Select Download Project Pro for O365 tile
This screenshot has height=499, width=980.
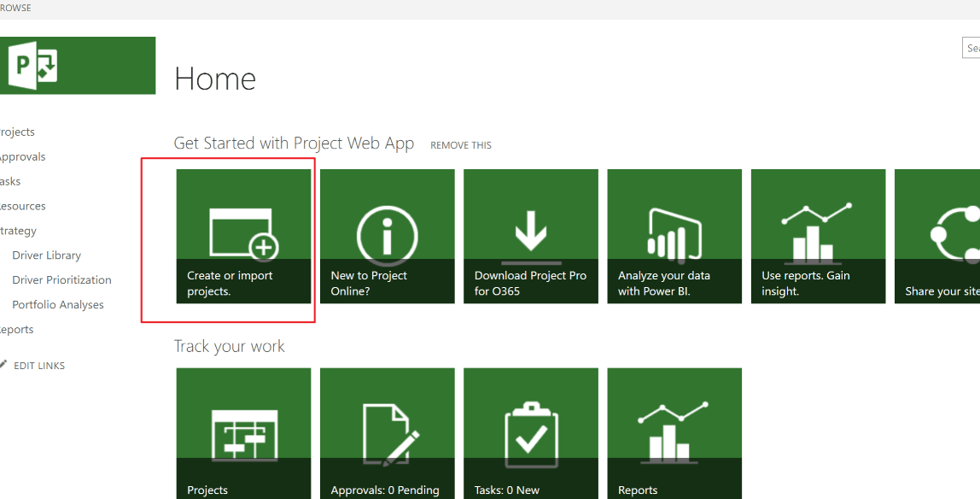coord(531,237)
